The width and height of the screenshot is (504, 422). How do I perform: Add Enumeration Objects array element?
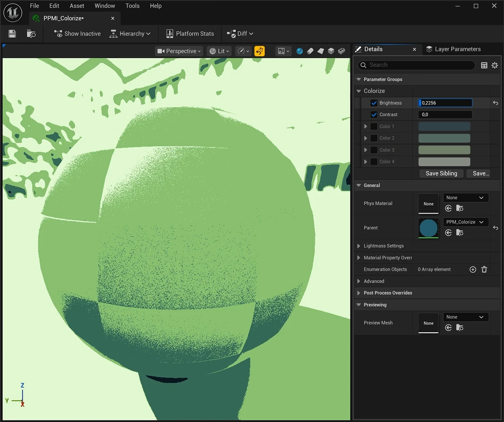tap(473, 269)
